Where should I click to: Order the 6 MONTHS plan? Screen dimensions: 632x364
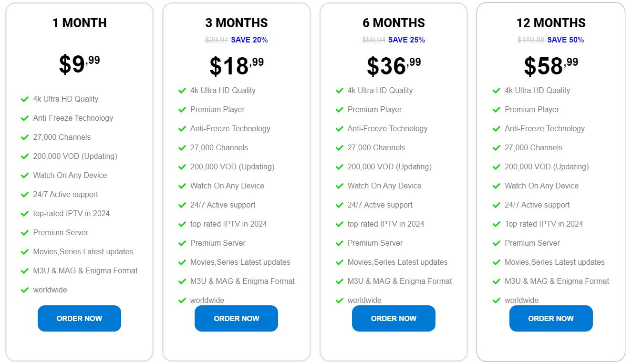[394, 318]
